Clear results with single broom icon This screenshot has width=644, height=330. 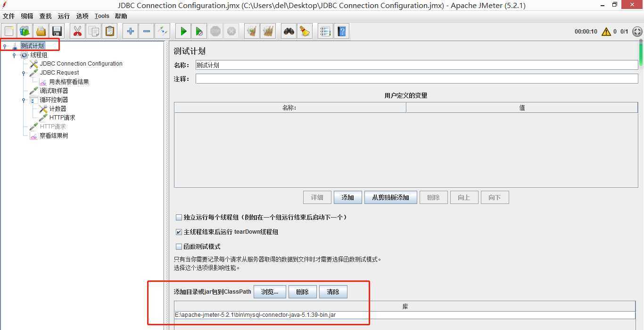pos(252,31)
